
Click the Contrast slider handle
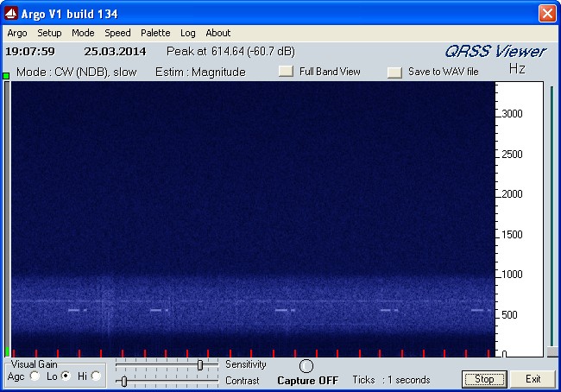(124, 382)
